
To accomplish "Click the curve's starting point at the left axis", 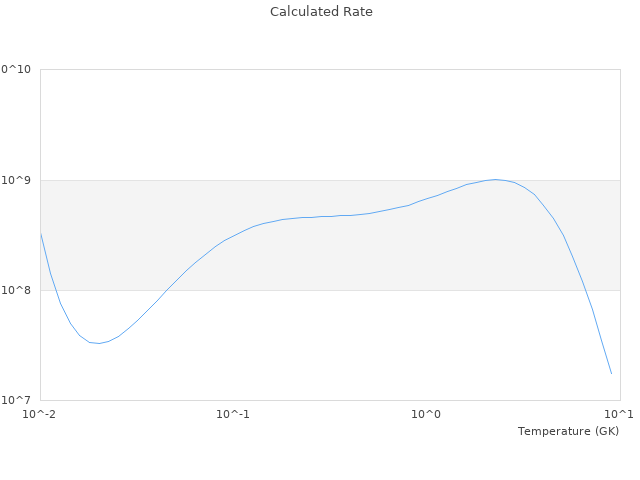I will (41, 234).
